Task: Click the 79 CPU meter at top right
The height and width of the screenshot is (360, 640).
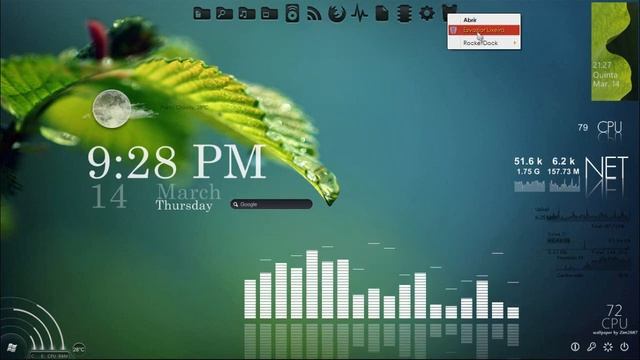Action: click(x=600, y=128)
